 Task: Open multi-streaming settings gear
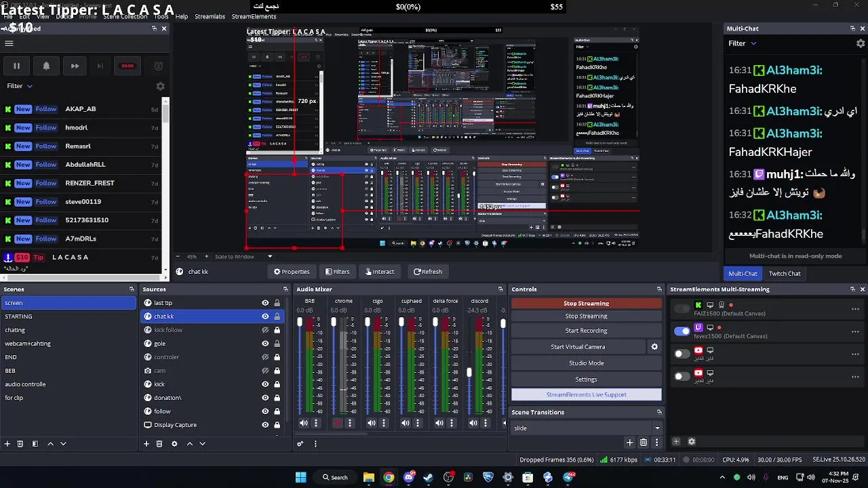692,441
